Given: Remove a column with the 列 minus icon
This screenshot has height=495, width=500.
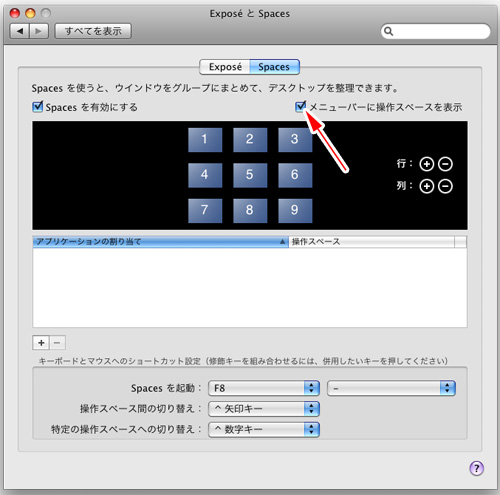Looking at the screenshot, I should coord(445,186).
